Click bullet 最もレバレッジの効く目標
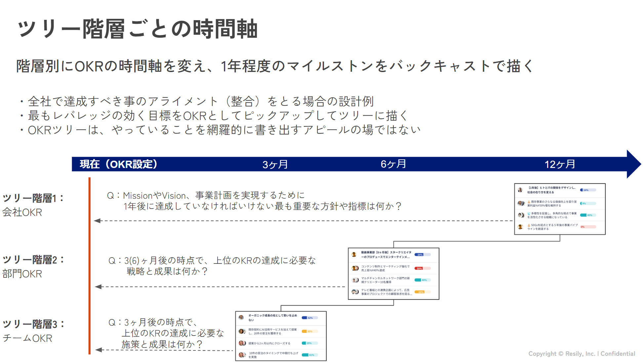This screenshot has width=643, height=364. (x=214, y=116)
